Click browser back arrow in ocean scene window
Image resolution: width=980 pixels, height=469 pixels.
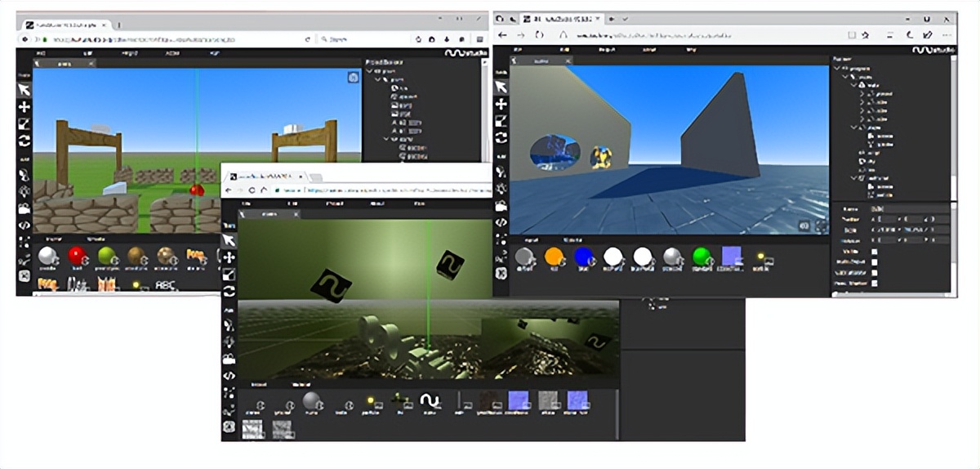[502, 35]
